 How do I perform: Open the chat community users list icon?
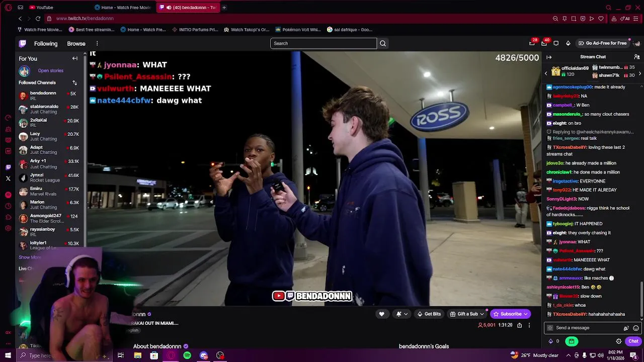pyautogui.click(x=636, y=57)
